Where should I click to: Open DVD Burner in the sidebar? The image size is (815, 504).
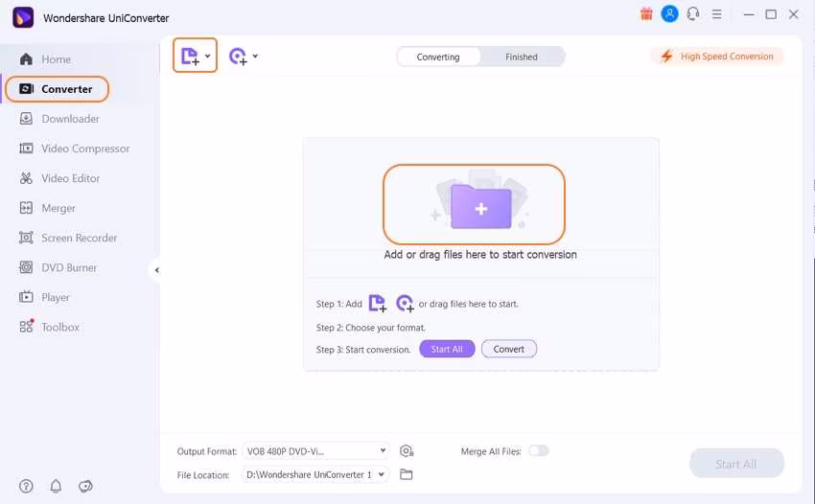69,267
